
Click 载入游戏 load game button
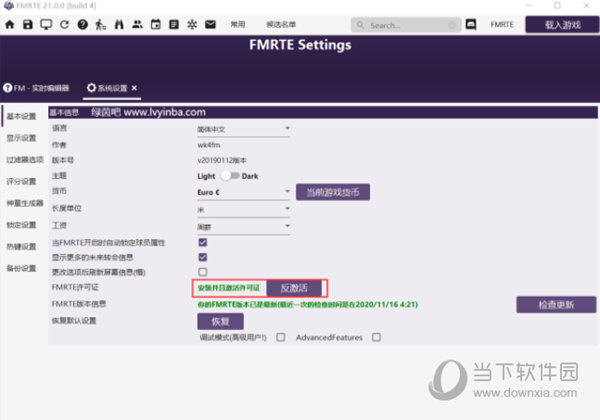point(562,25)
